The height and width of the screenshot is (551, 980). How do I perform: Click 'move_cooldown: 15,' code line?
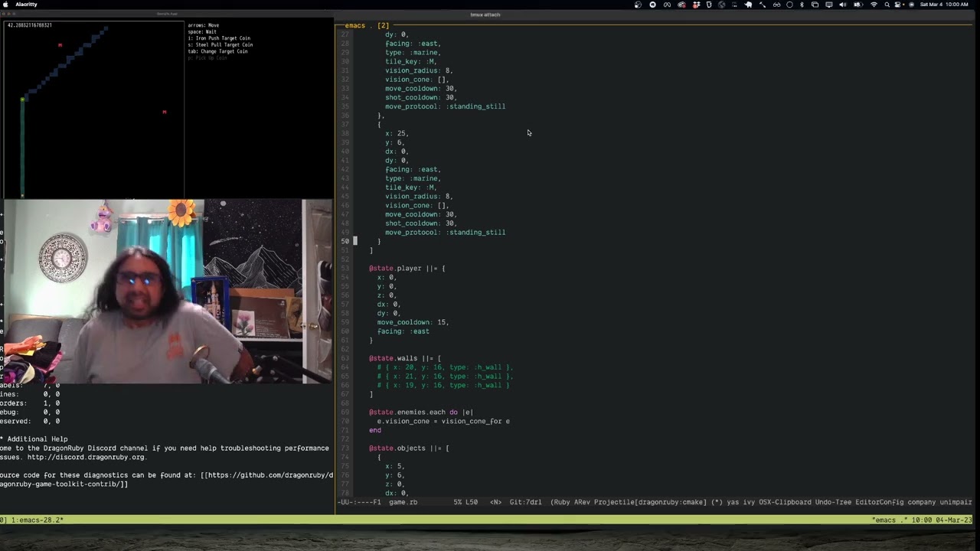(413, 322)
